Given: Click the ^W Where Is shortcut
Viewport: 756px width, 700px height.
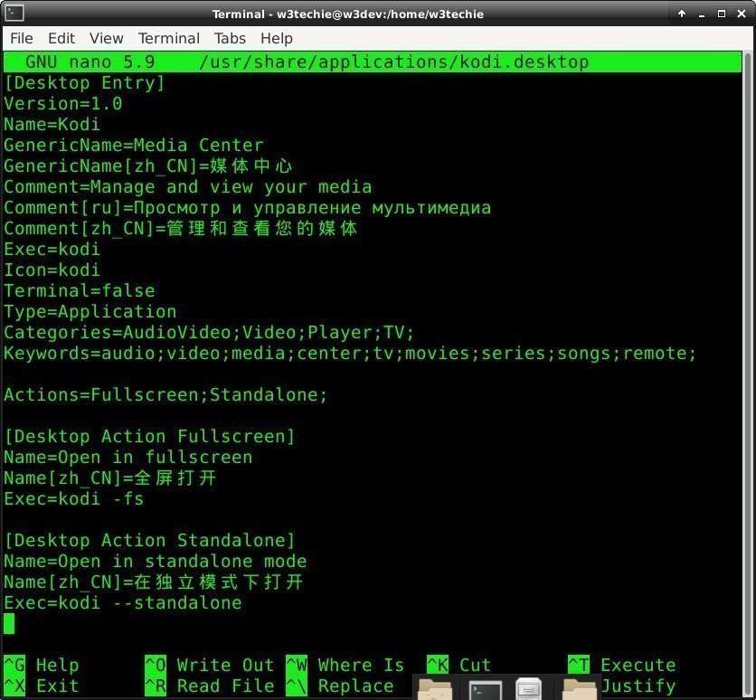Looking at the screenshot, I should [x=345, y=665].
